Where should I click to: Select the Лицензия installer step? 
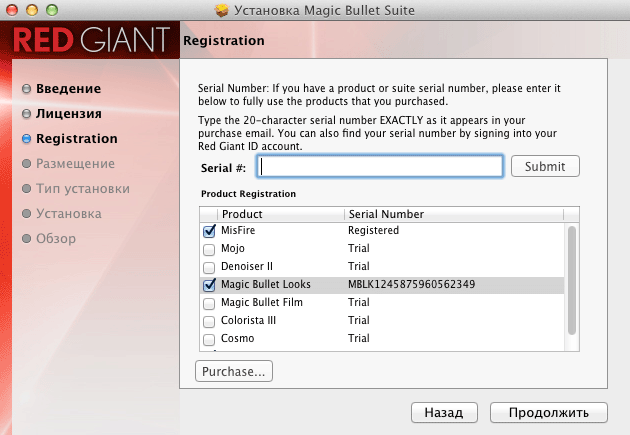[61, 114]
